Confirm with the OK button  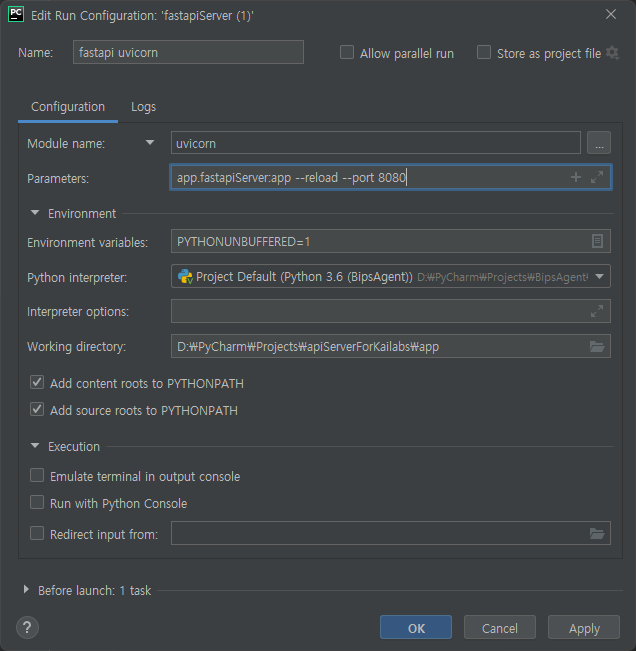coord(416,627)
